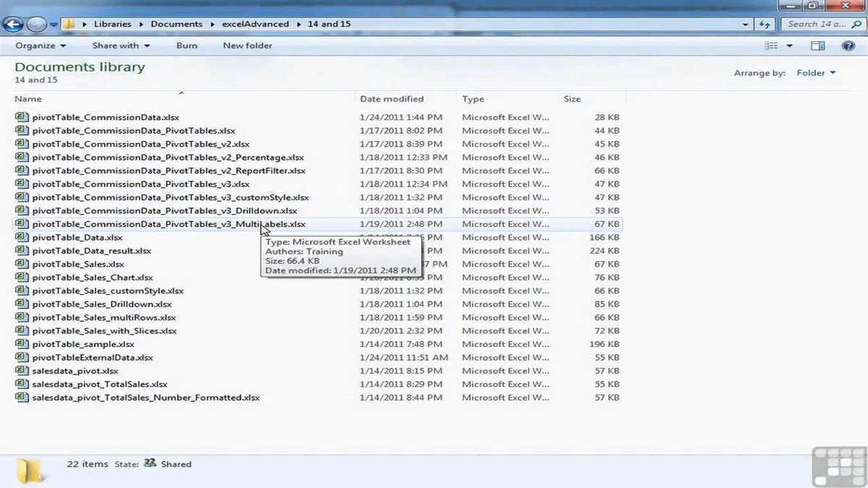
Task: Click the Excel icon of salesdata_pivot_TotalSales.xlsx
Action: click(x=21, y=385)
